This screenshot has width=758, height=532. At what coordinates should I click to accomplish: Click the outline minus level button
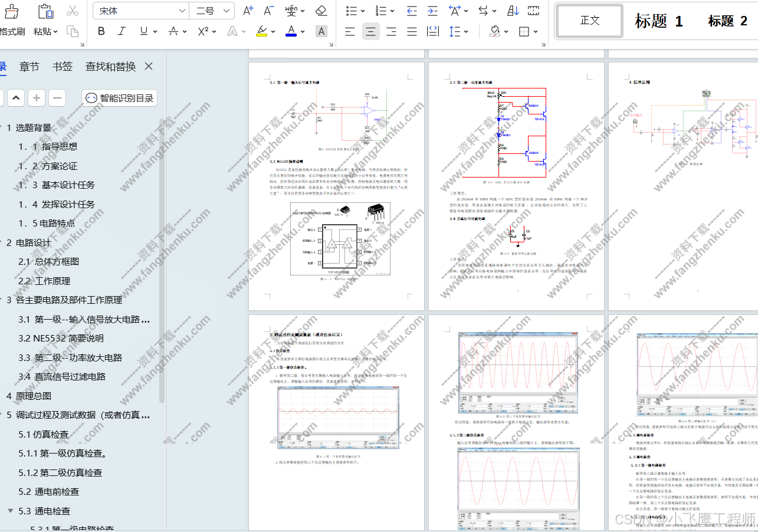tap(57, 98)
